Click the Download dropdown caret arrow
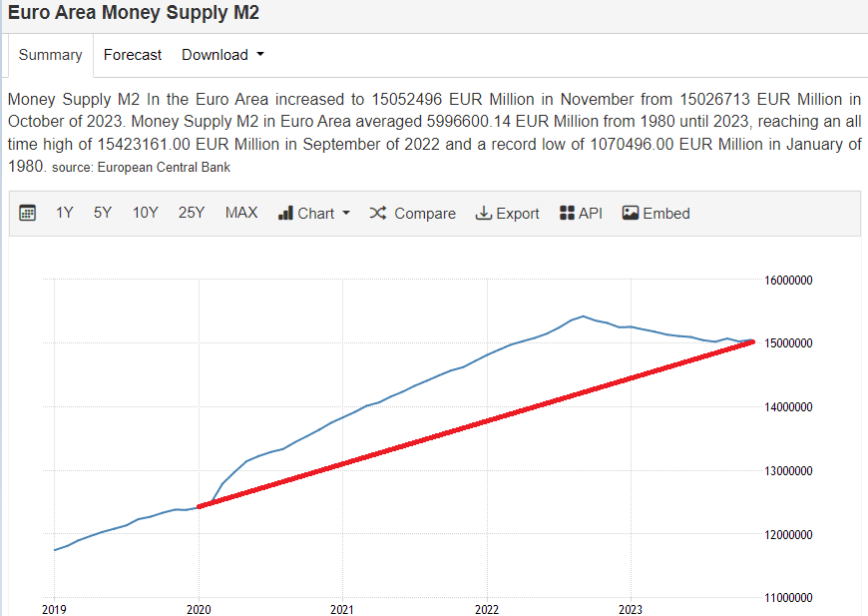The height and width of the screenshot is (616, 868). tap(260, 54)
